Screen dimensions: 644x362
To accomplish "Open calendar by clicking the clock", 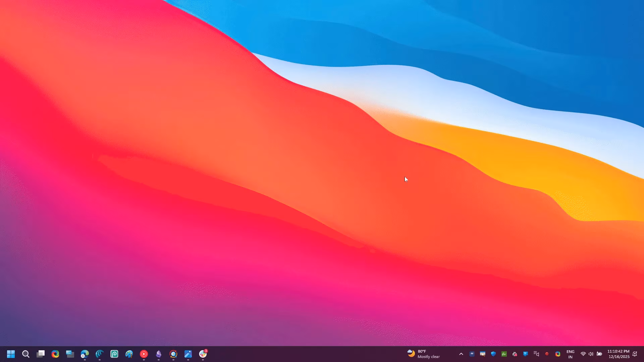I will (x=619, y=354).
